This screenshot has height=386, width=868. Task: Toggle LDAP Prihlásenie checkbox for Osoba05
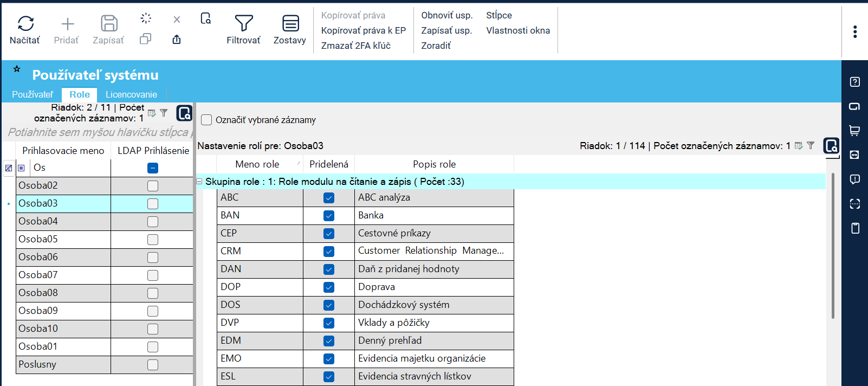point(153,240)
